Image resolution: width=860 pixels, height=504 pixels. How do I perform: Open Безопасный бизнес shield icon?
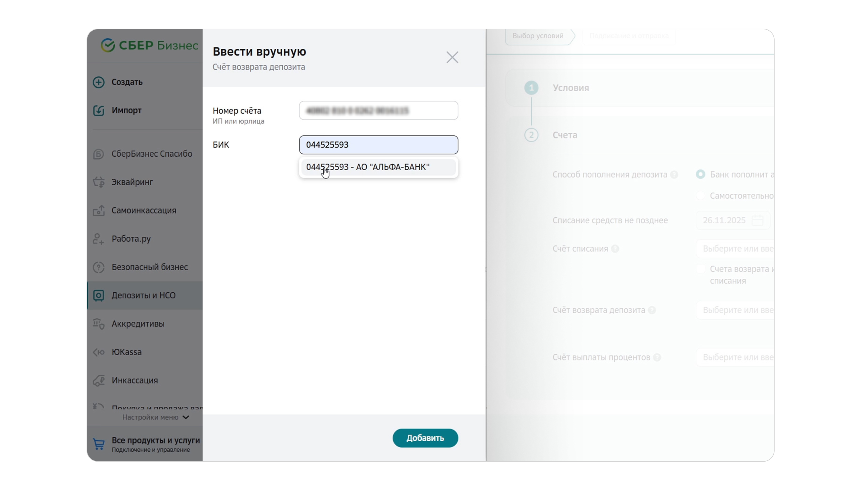(99, 267)
